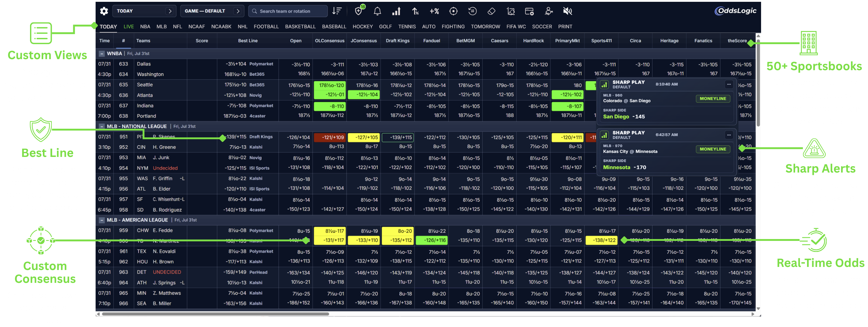
Task: Open the HOCKEY tab
Action: pyautogui.click(x=362, y=27)
